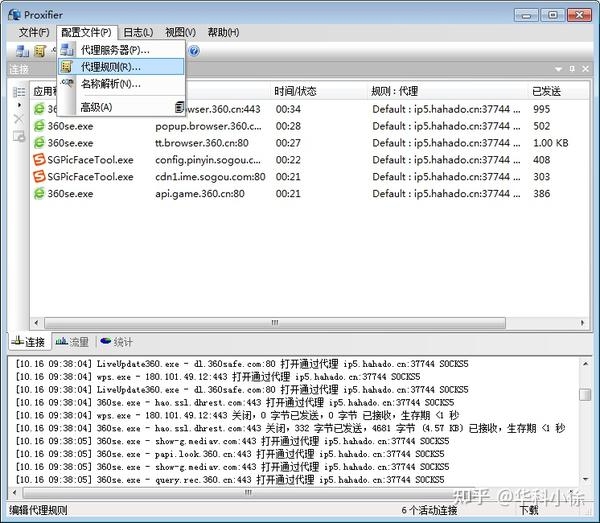Click the proxy servers toolbar icon
This screenshot has width=600, height=523.
pos(21,50)
